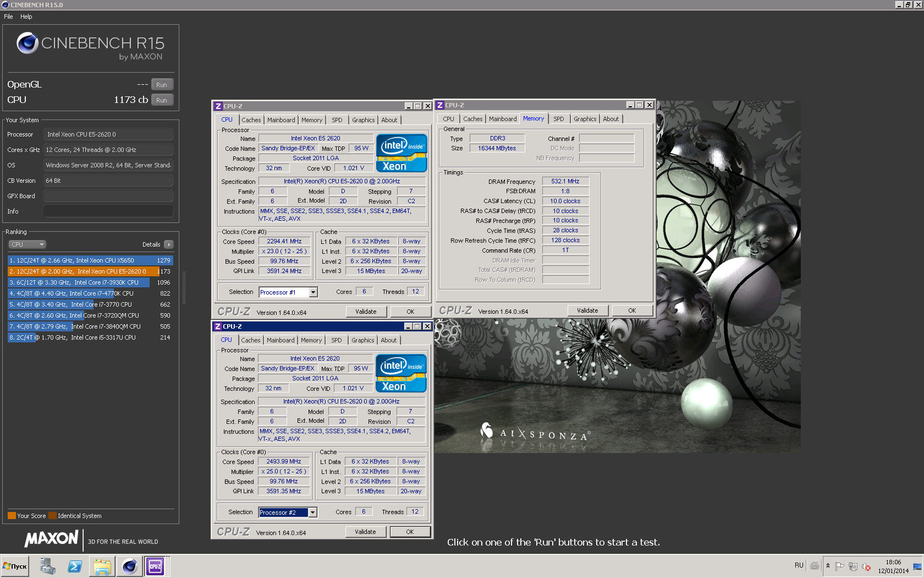Validate in the Processor #1 CPU-Z window

pos(366,312)
